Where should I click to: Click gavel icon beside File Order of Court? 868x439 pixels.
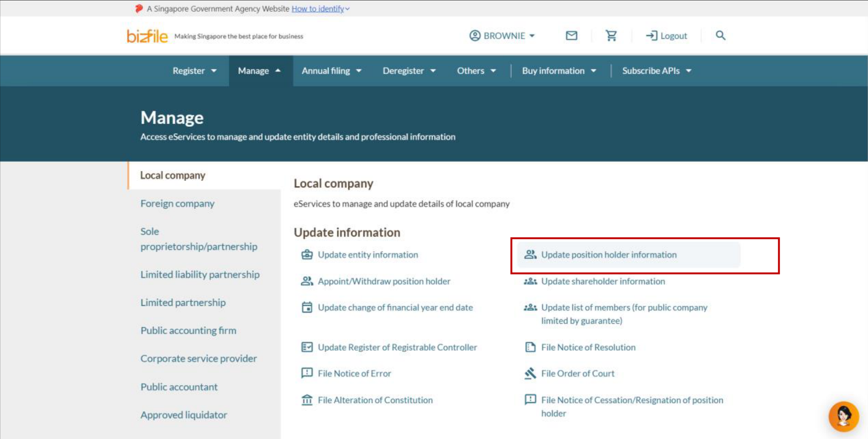(x=530, y=373)
